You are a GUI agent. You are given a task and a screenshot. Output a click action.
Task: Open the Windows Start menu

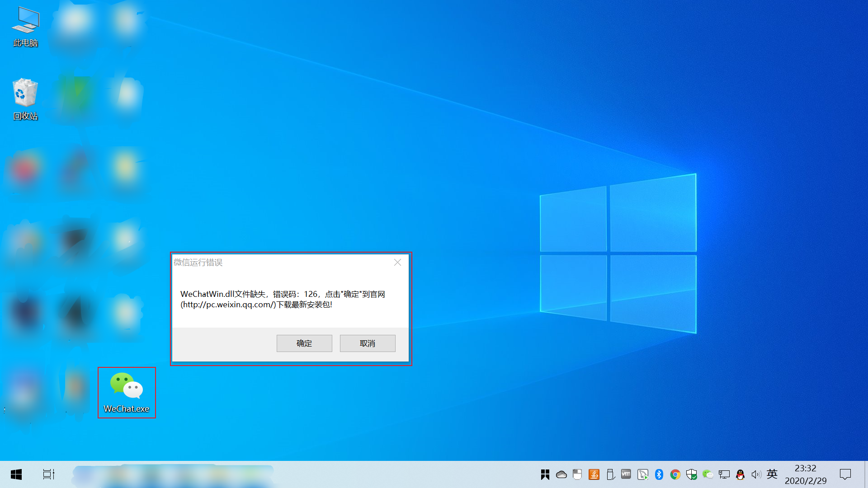[x=16, y=474]
